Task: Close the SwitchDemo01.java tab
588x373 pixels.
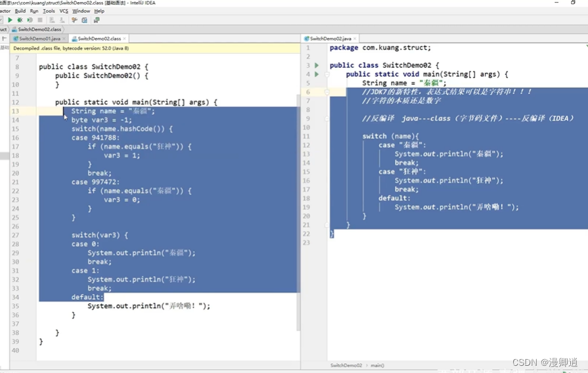Action: coord(64,39)
